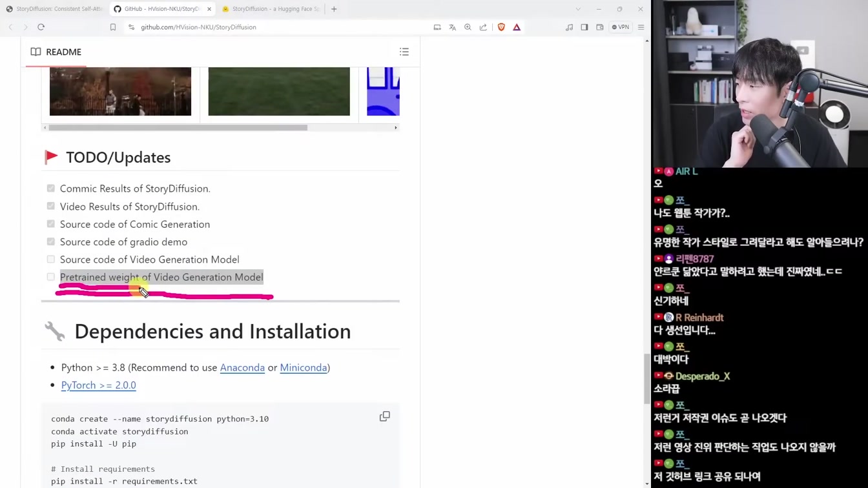Toggle Video Results of StoryDiffusion checkbox
This screenshot has width=868, height=488.
(x=51, y=206)
